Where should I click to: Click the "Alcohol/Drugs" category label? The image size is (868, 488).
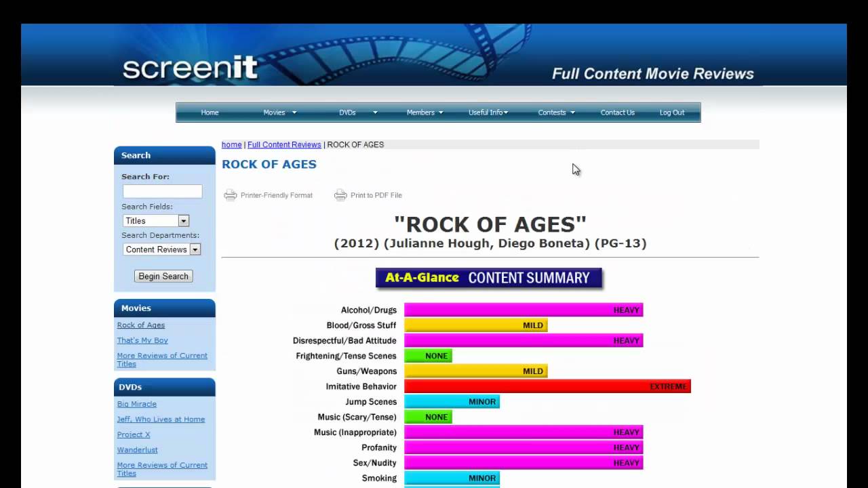(369, 310)
